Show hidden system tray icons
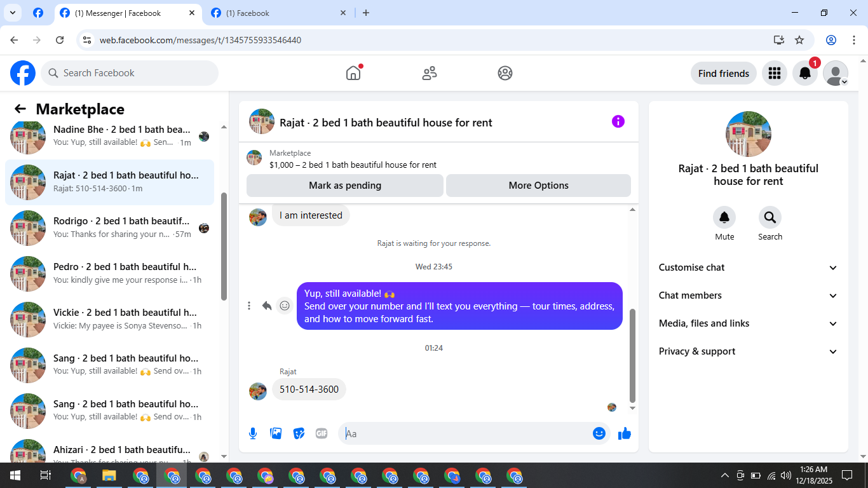The width and height of the screenshot is (868, 488). point(724,475)
